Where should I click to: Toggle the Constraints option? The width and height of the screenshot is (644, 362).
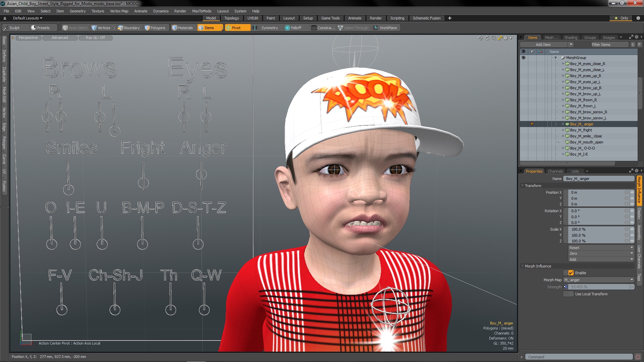[323, 28]
